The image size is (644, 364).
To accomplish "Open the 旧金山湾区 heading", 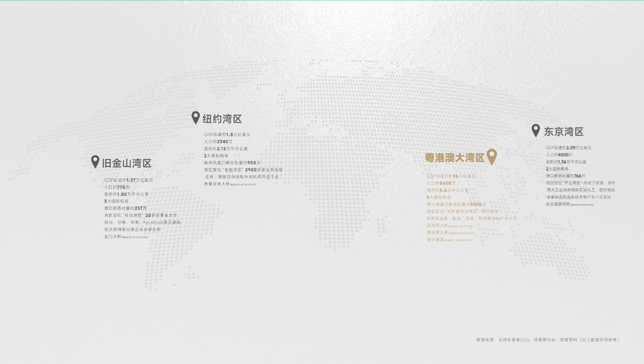I will click(127, 163).
